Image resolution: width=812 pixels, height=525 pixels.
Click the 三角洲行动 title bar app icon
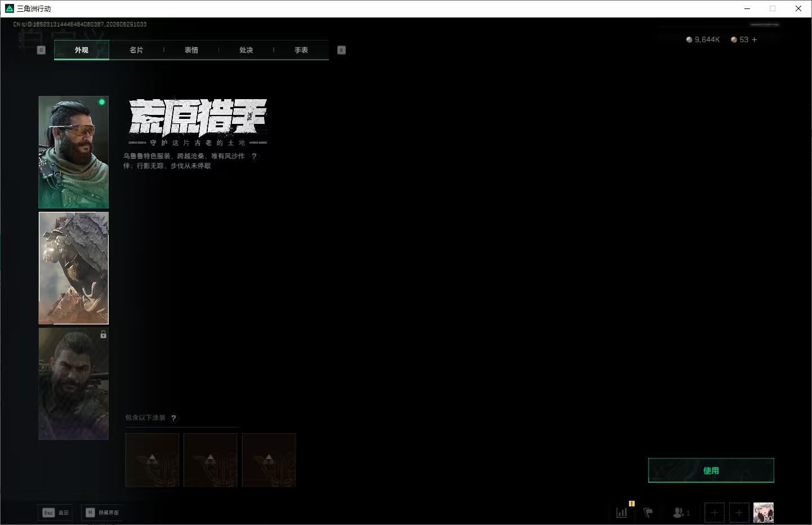(9, 8)
